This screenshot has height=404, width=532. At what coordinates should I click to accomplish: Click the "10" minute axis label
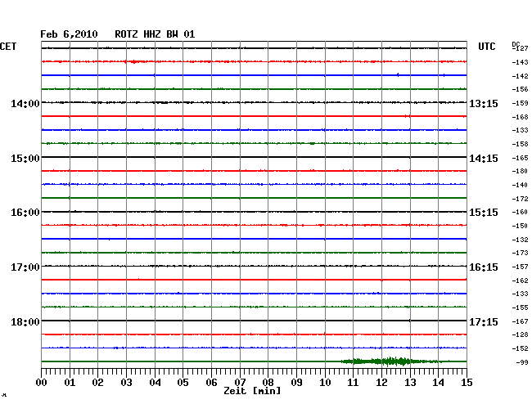coord(325,383)
